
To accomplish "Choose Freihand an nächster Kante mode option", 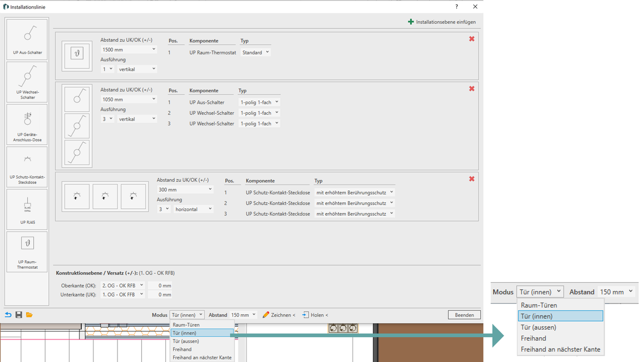I will [x=202, y=357].
